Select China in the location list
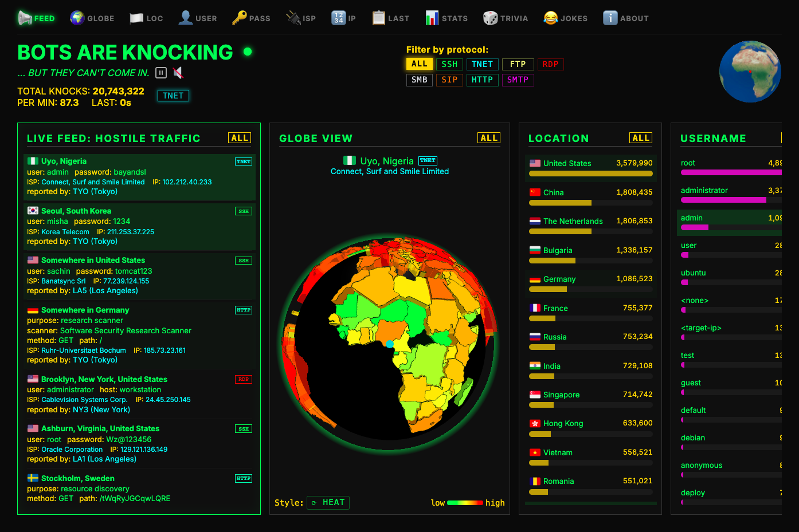Image resolution: width=799 pixels, height=532 pixels. point(591,197)
